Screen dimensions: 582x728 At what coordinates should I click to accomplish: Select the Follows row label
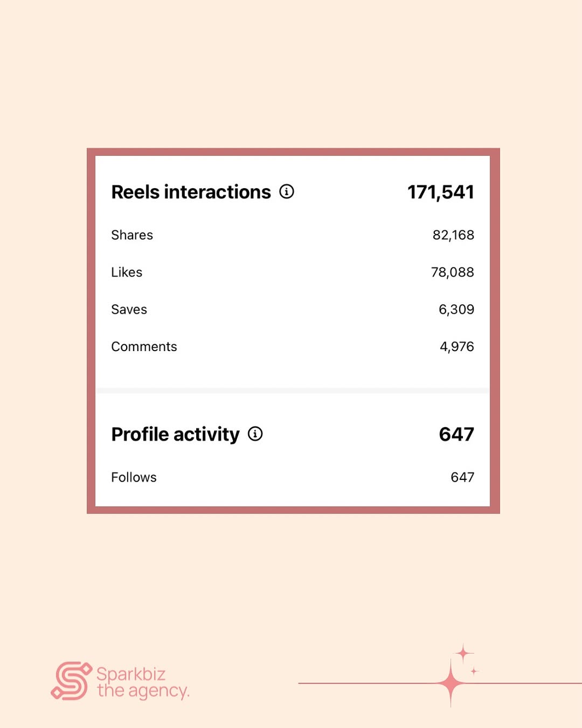click(x=134, y=477)
